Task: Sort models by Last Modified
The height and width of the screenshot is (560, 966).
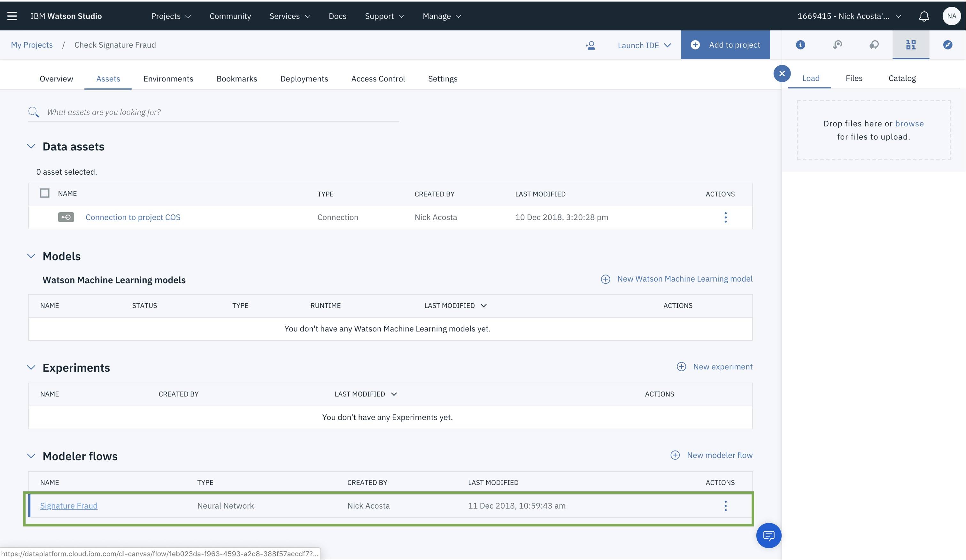Action: point(455,306)
